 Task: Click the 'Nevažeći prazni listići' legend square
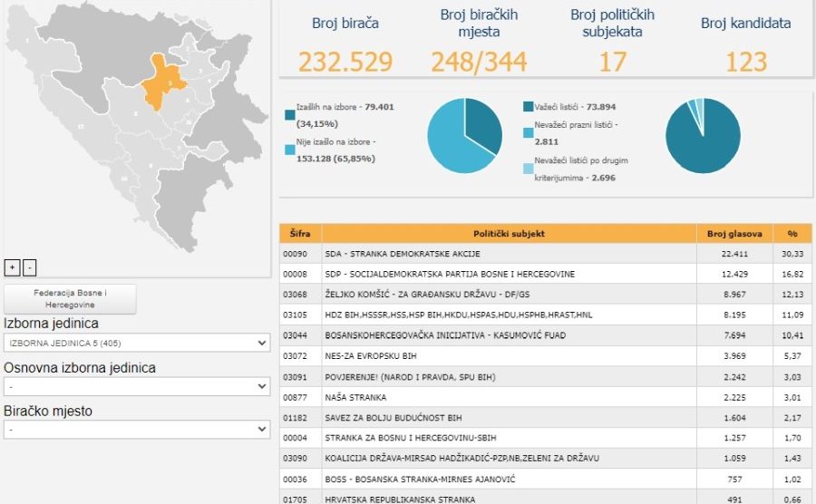tap(529, 133)
